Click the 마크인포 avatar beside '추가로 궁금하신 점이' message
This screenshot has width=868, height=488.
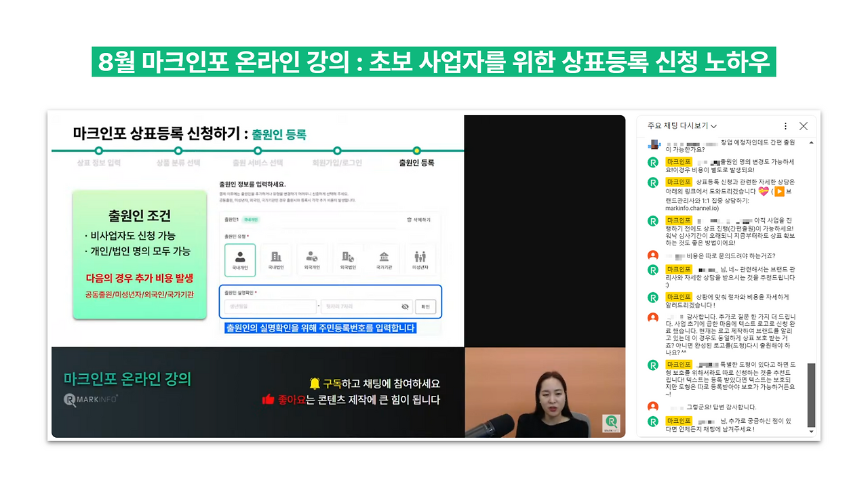pyautogui.click(x=653, y=421)
